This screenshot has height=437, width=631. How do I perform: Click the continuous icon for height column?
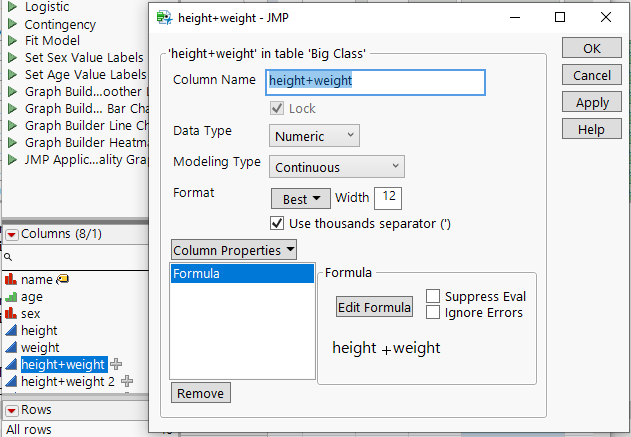11,331
